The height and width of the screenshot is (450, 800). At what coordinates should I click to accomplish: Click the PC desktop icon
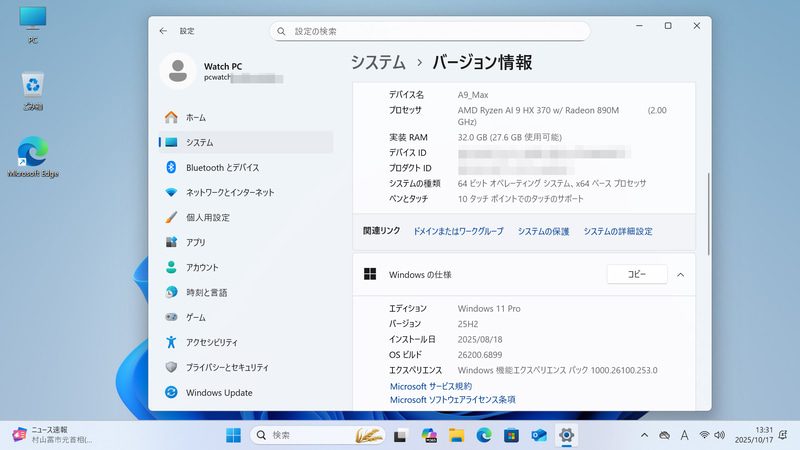coord(33,24)
